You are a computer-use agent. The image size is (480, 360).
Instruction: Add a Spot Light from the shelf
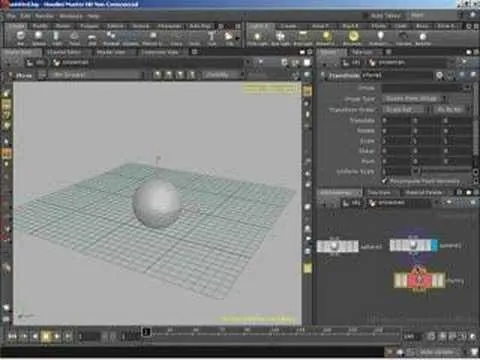coord(280,38)
